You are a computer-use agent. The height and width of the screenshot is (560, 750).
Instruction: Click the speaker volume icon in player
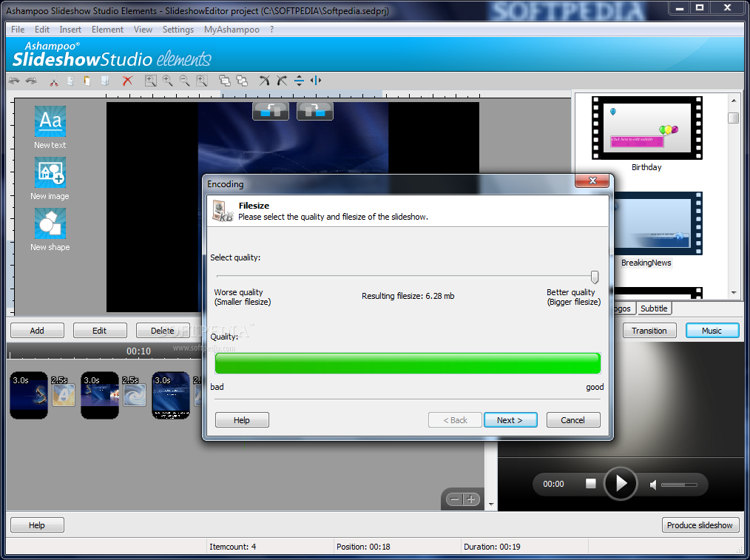pos(653,485)
